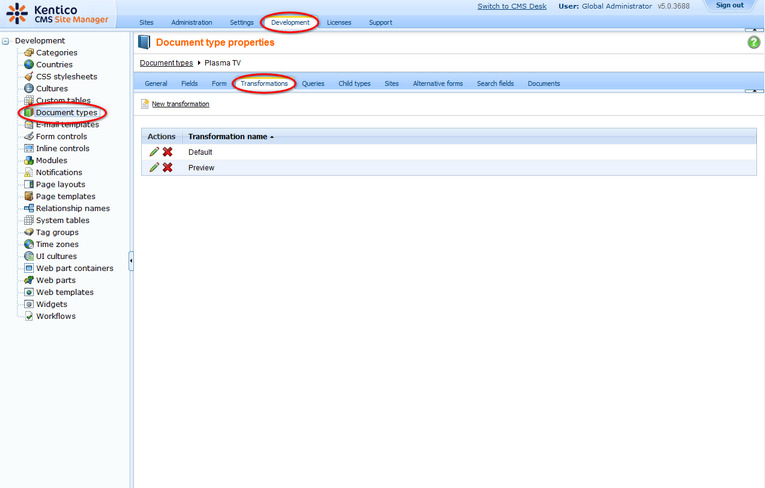Click the red delete icon for Preview transformation
The image size is (765, 488).
click(x=167, y=168)
